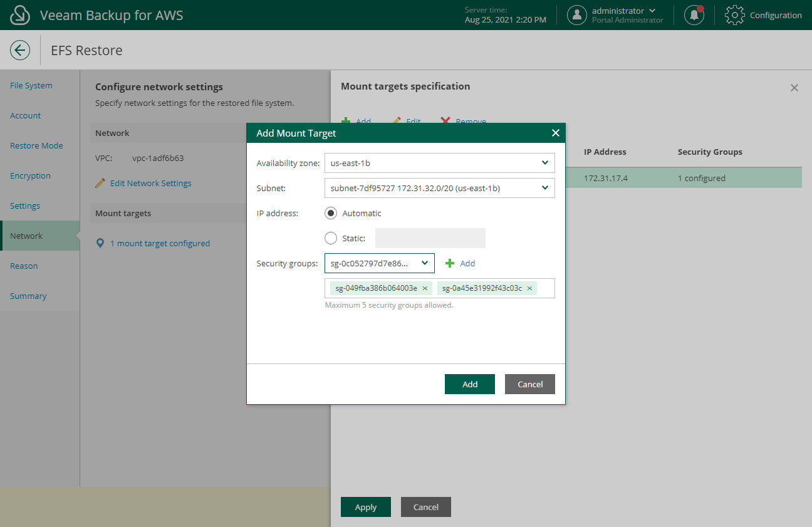Click the IP Address column header
Image resolution: width=812 pixels, height=527 pixels.
(605, 152)
